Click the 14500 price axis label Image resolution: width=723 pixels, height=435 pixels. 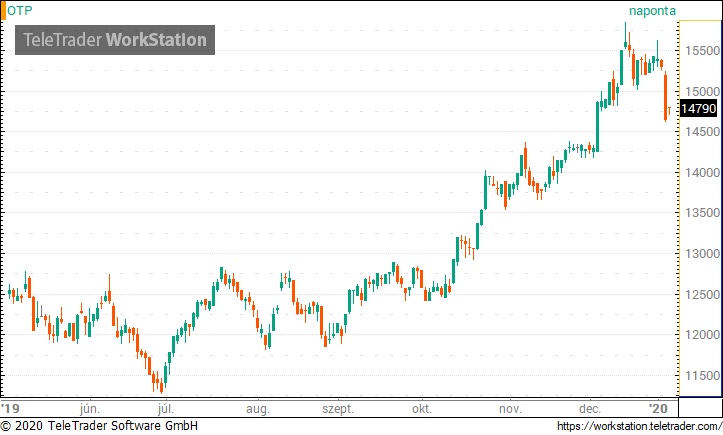pos(702,132)
